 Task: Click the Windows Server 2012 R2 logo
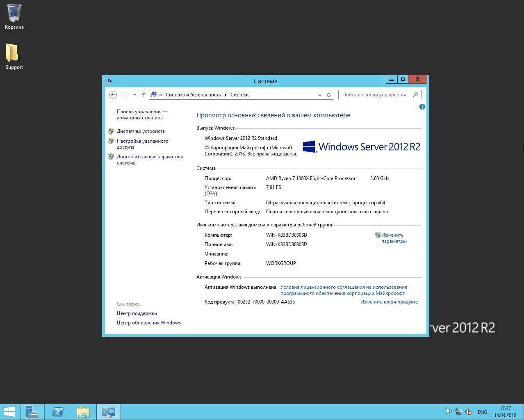pyautogui.click(x=361, y=147)
